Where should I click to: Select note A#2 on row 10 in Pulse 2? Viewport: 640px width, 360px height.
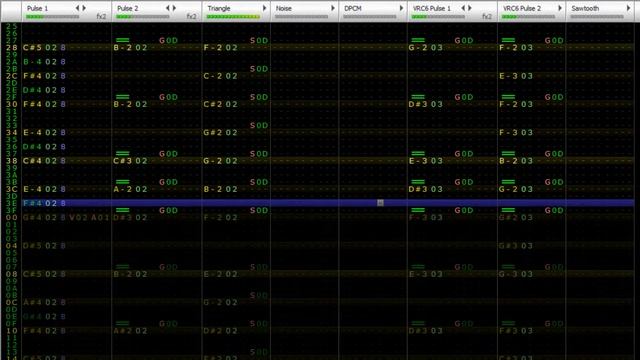pos(122,331)
